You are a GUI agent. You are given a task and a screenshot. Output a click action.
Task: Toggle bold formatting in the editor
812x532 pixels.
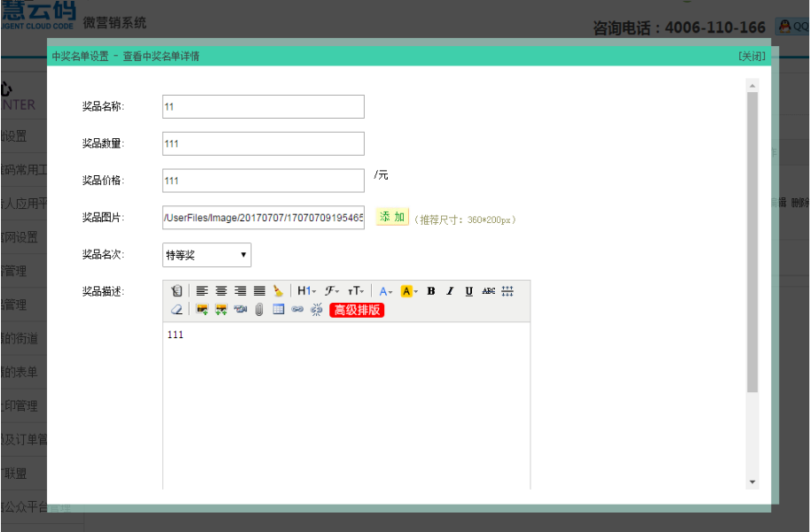point(431,290)
